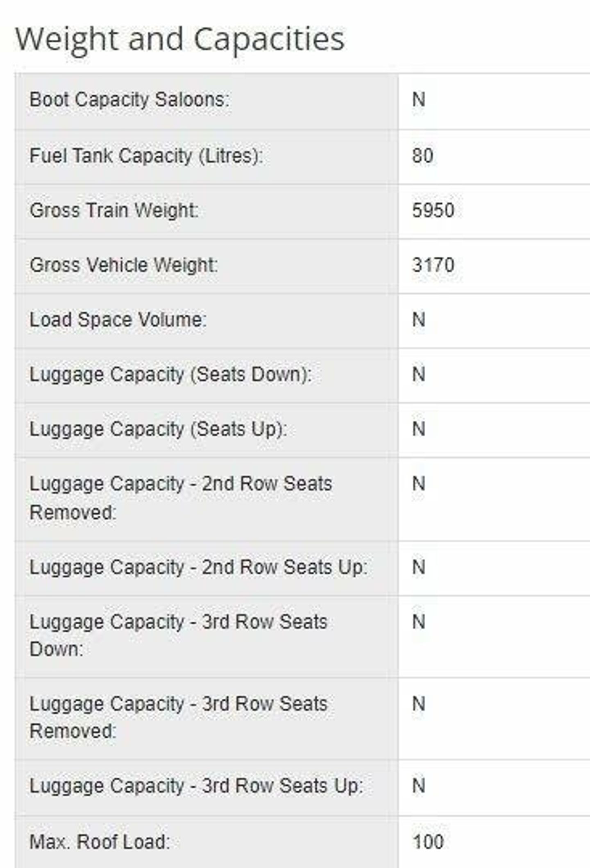Viewport: 590px width, 868px height.
Task: Click Luggage Capacity (Seats Down) label
Action: pos(170,375)
